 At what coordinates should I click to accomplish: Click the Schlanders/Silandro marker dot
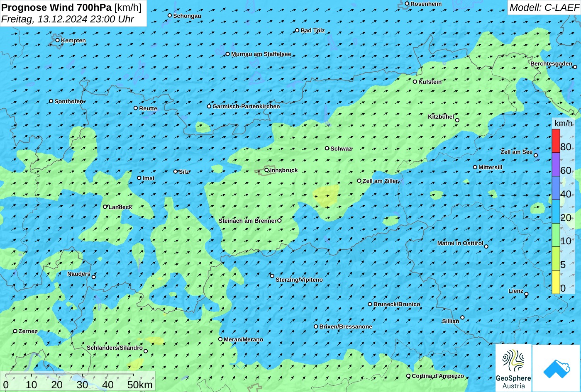(x=146, y=351)
